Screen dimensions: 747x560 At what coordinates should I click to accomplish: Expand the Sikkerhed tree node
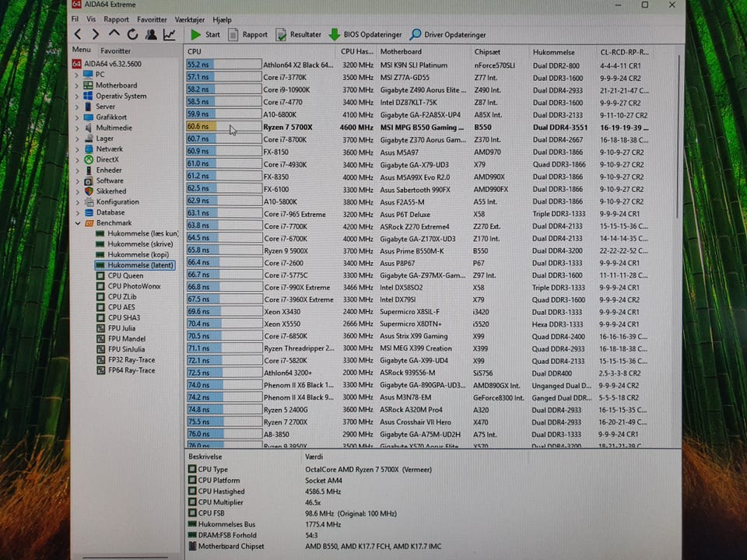point(77,191)
